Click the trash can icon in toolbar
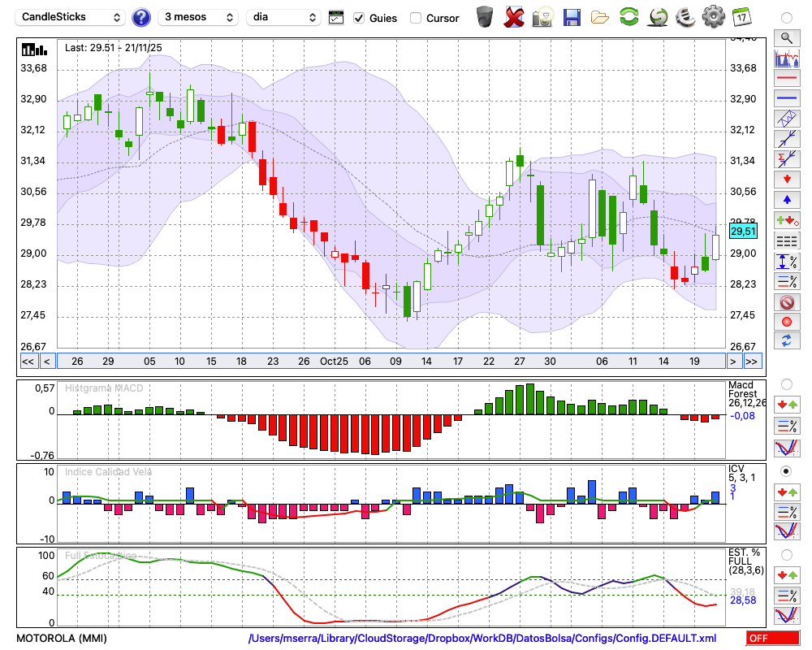Viewport: 812px width, 650px height. [485, 17]
